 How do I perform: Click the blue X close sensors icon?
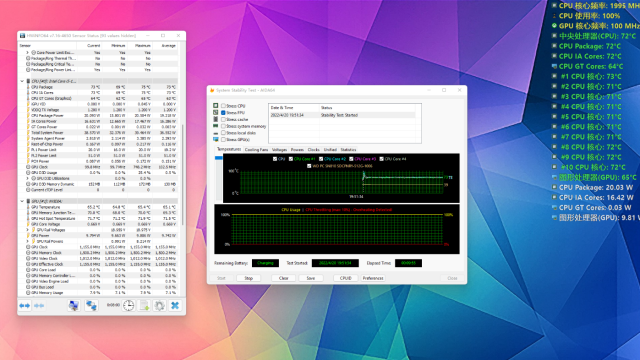pyautogui.click(x=175, y=305)
